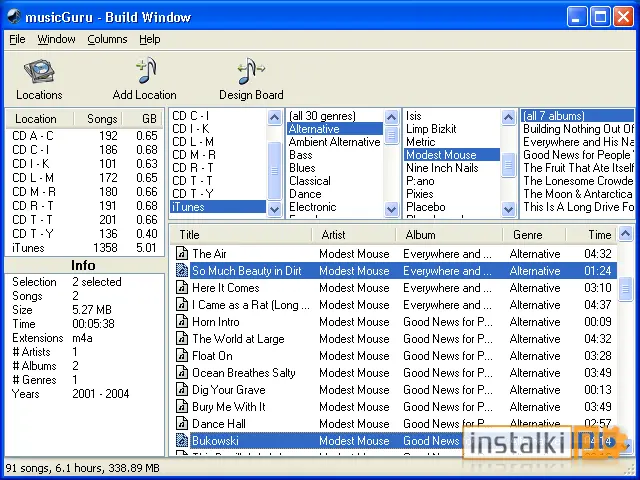This screenshot has height=480, width=640.
Task: Select artist Placebo
Action: pos(452,207)
